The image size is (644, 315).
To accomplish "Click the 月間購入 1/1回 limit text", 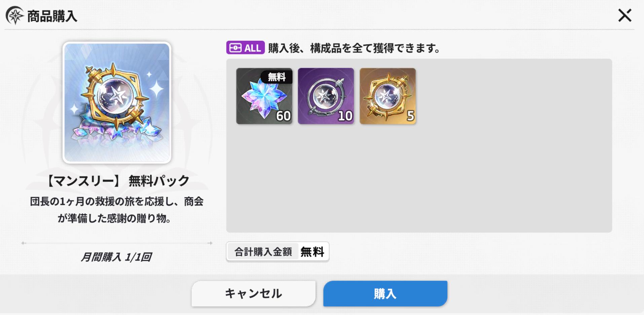I will click(116, 257).
